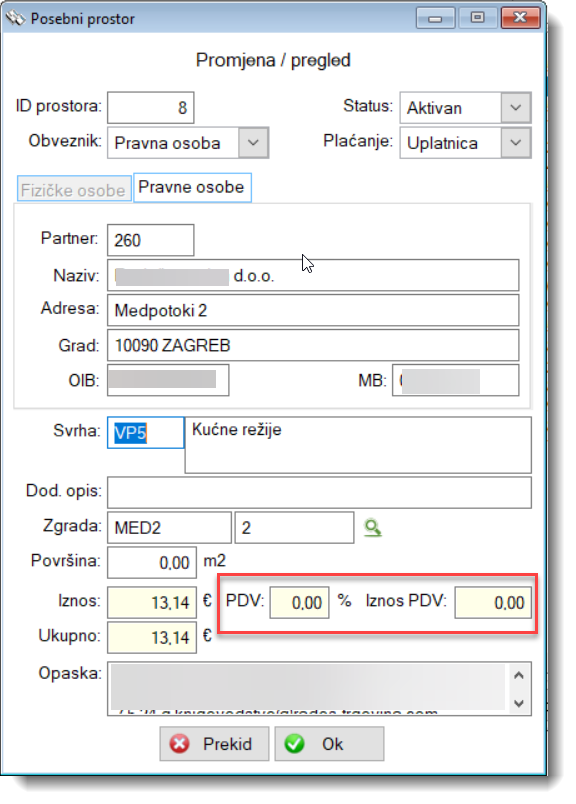The width and height of the screenshot is (576, 804).
Task: Click the building search magnifier icon
Action: click(x=373, y=528)
